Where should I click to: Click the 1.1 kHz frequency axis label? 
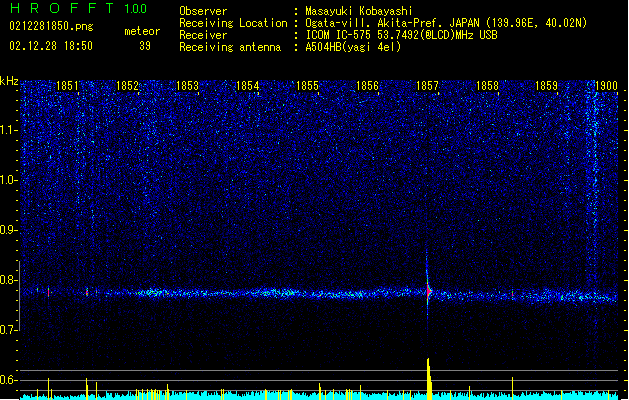(x=9, y=130)
